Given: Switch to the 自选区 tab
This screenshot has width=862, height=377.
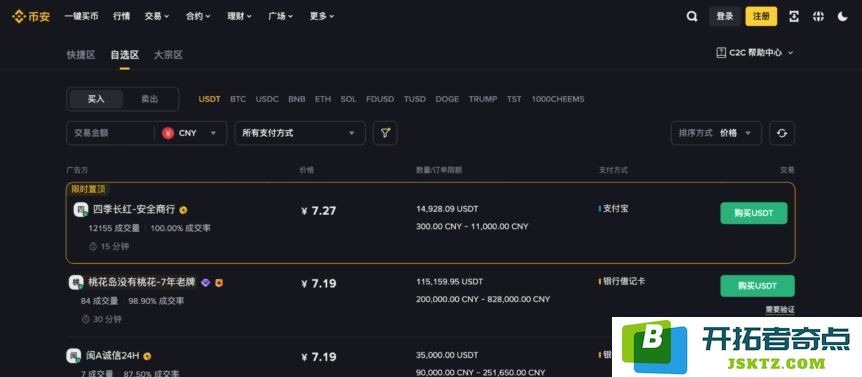Looking at the screenshot, I should pos(125,55).
